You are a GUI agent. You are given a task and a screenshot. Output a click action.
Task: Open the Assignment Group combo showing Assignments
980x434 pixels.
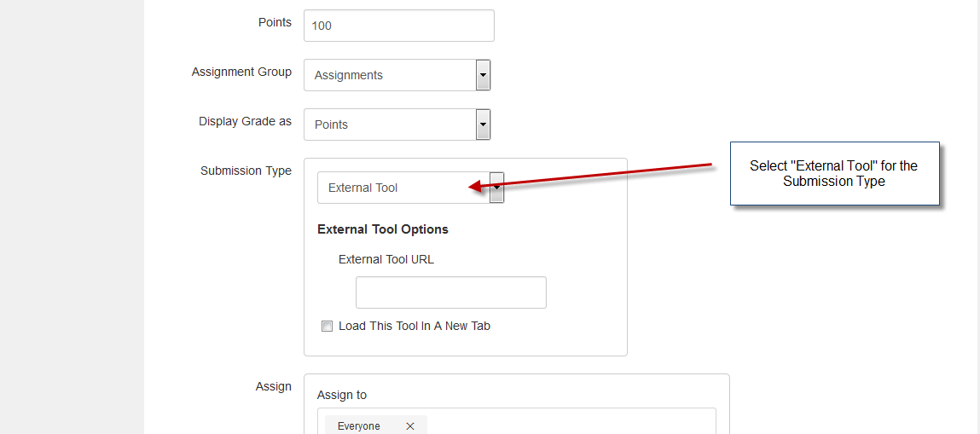tap(397, 75)
